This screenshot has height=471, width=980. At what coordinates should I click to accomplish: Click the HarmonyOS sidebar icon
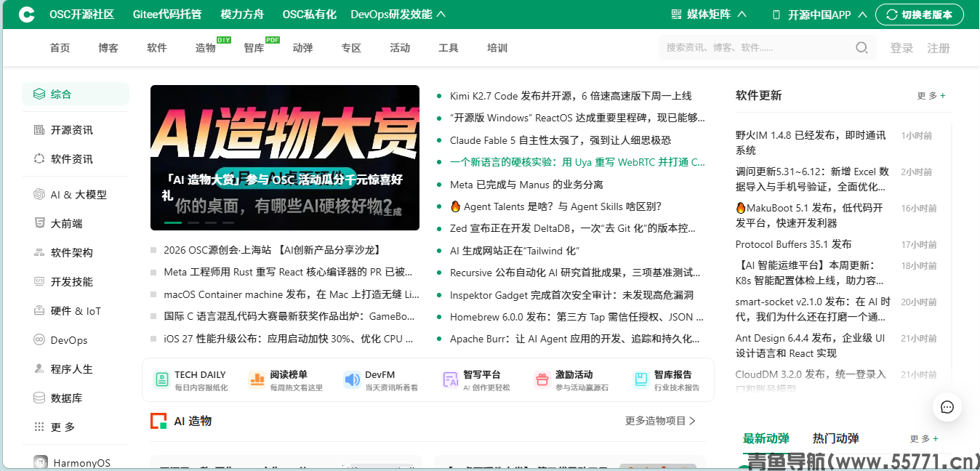[x=41, y=463]
